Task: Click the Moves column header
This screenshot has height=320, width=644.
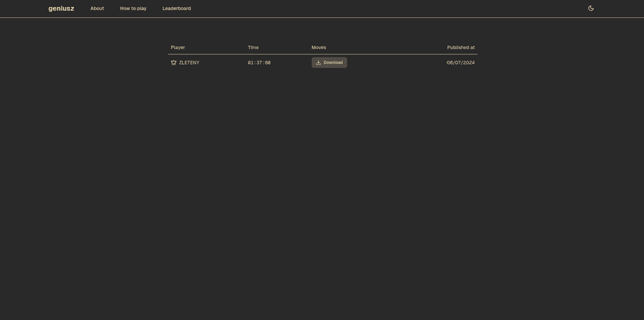Action: click(x=319, y=47)
